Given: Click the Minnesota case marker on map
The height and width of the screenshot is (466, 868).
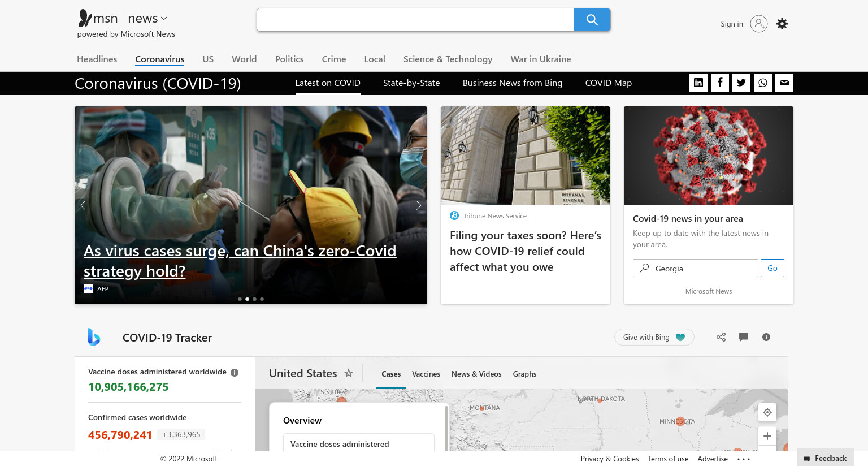Looking at the screenshot, I should (680, 421).
